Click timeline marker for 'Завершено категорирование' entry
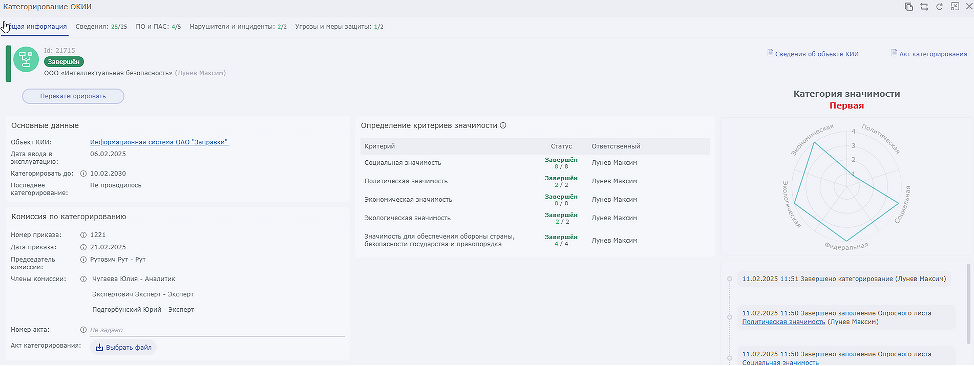974x366 pixels. coord(729,278)
